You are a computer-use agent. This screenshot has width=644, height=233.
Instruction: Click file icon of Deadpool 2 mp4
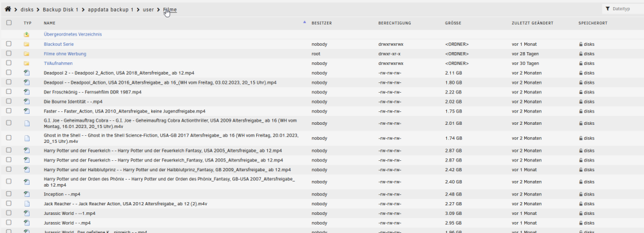(x=26, y=73)
